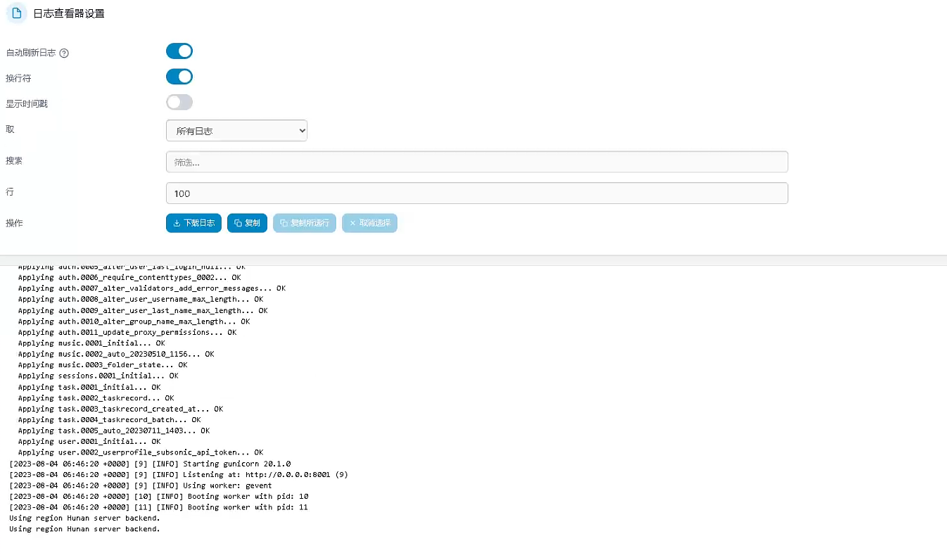Viewport: 947px width, 560px height.
Task: Turn off the 换行符 toggle
Action: tap(179, 77)
